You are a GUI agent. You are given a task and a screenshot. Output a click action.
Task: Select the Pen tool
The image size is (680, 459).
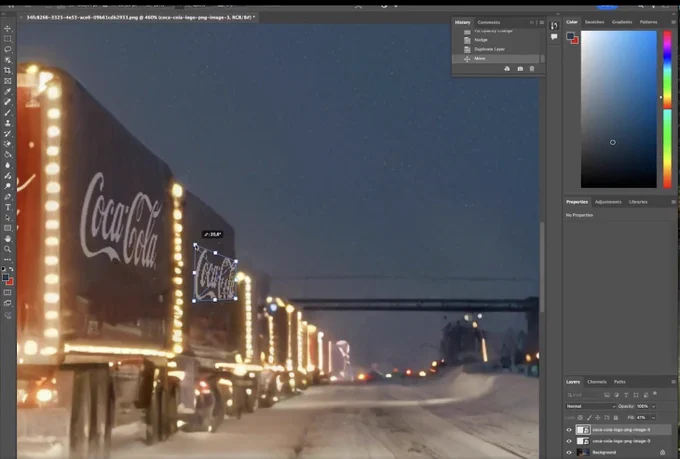(8, 197)
